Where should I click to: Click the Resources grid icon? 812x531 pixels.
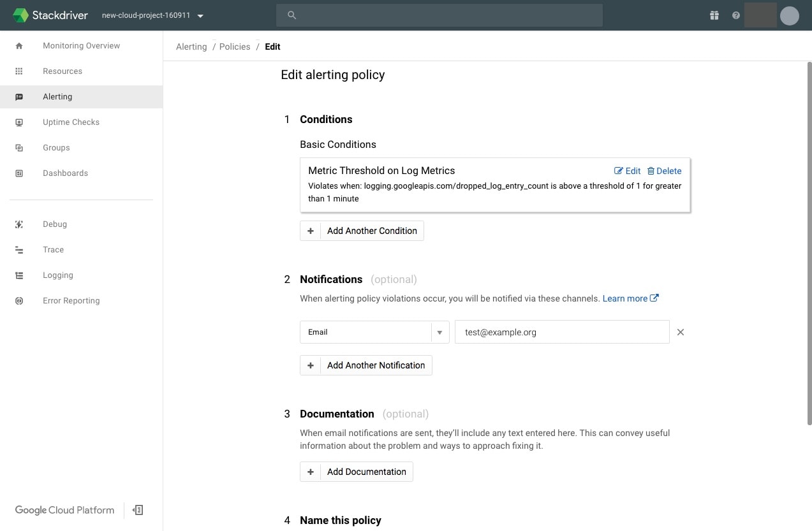(19, 71)
